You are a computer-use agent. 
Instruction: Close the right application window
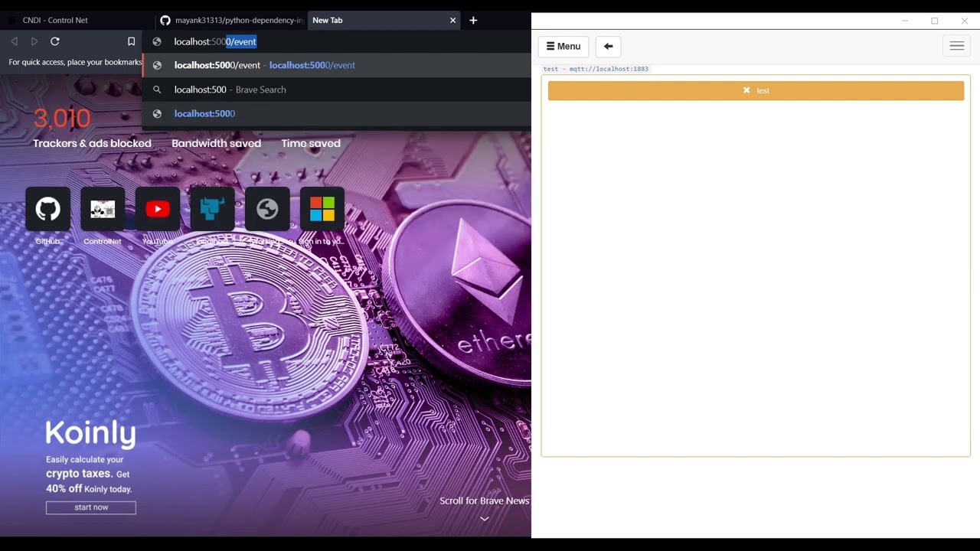(965, 21)
